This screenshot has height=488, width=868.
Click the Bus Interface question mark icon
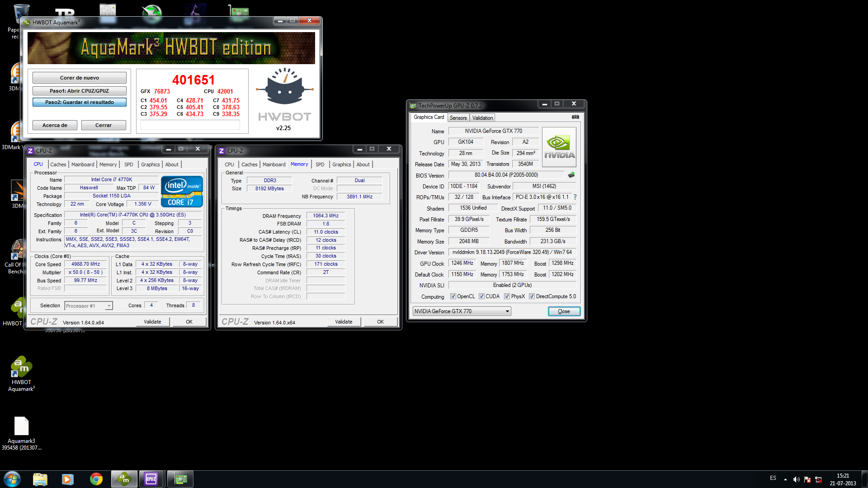tap(575, 197)
